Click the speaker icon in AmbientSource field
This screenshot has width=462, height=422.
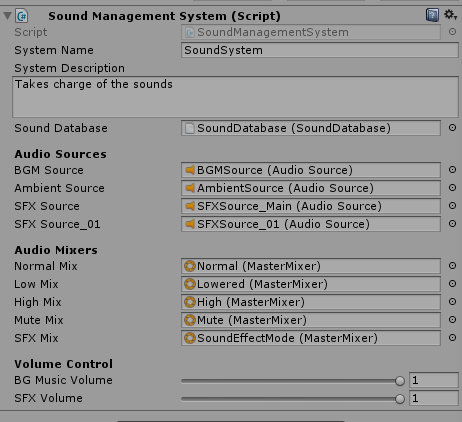(190, 188)
